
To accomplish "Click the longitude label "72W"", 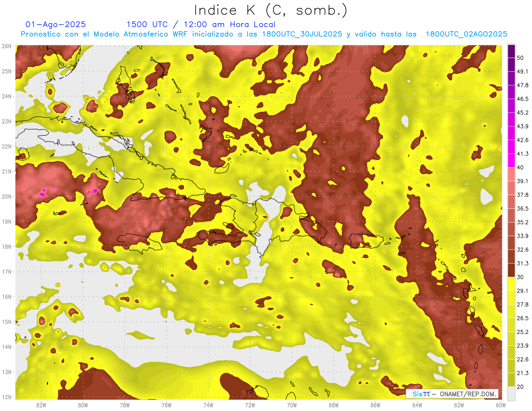I will pos(250,405).
